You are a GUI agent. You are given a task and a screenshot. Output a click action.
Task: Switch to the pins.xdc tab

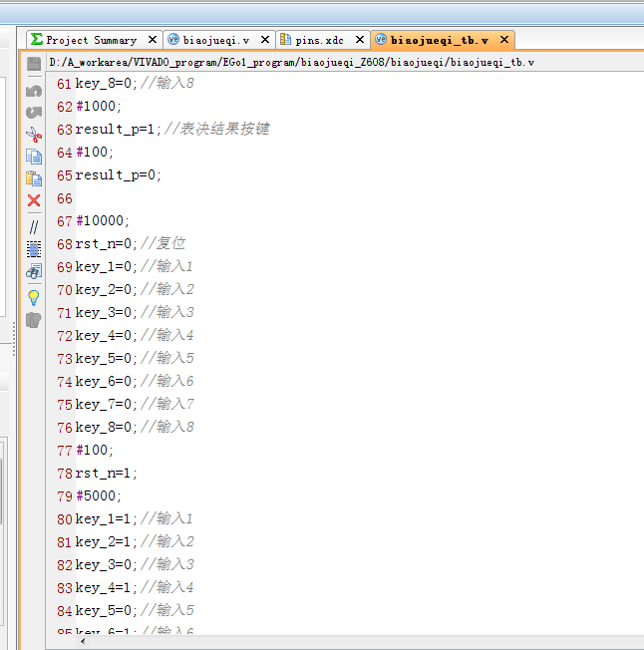[x=319, y=40]
